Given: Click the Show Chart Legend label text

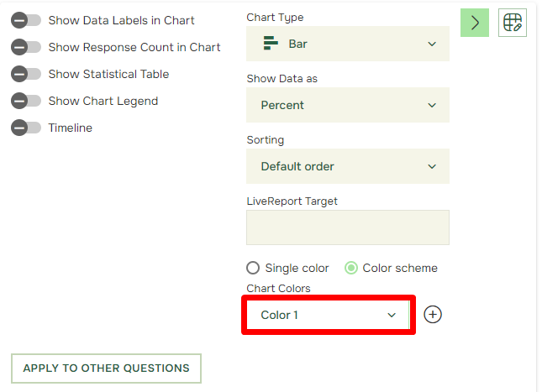Looking at the screenshot, I should tap(103, 101).
